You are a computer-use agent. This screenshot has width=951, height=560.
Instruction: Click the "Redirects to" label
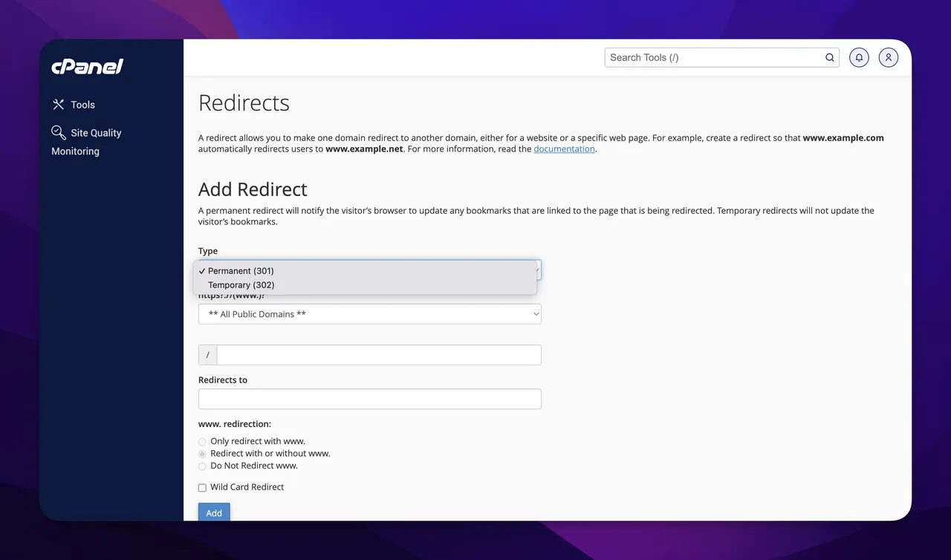pos(223,380)
